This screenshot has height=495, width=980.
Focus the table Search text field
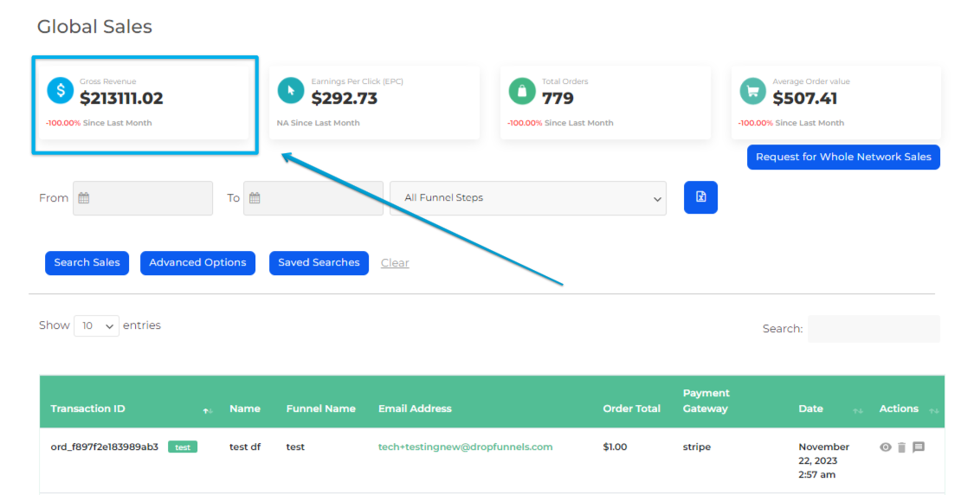[x=873, y=329]
